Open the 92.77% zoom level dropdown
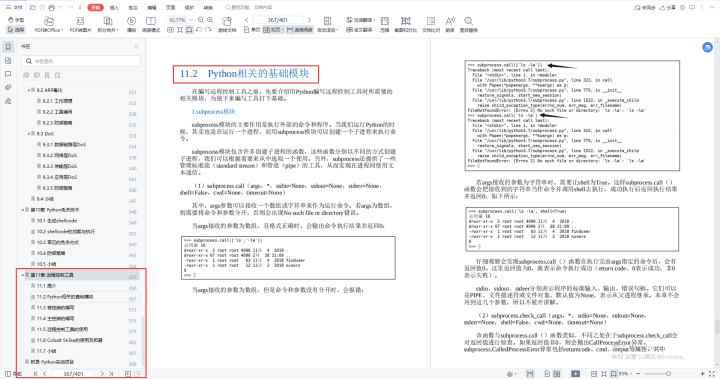This screenshot has width=720, height=379. pyautogui.click(x=191, y=20)
